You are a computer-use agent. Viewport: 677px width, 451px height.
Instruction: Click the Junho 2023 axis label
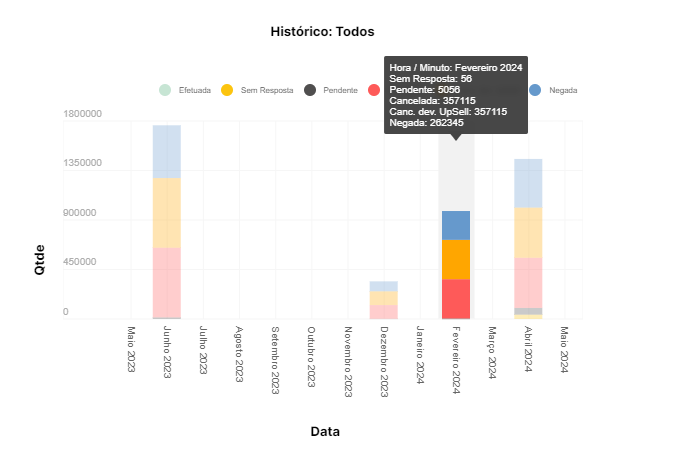pos(167,350)
